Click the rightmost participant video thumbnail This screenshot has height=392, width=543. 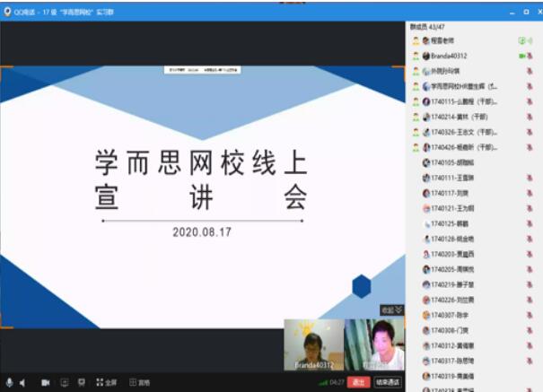click(x=374, y=344)
